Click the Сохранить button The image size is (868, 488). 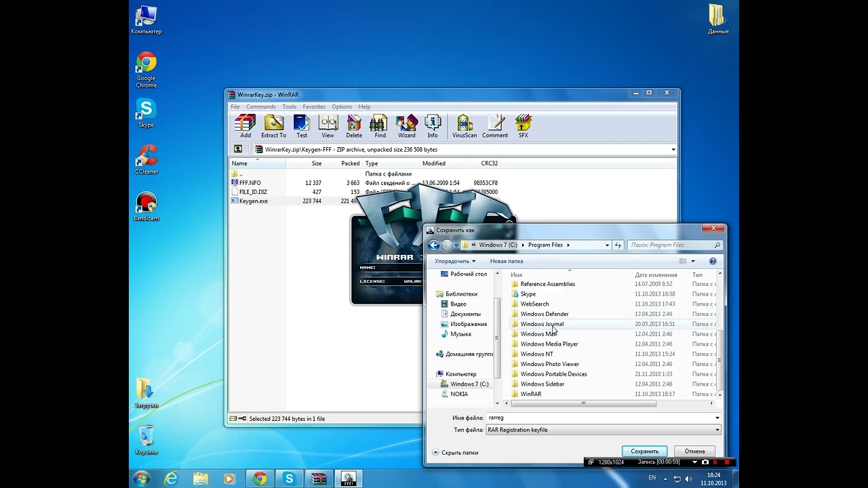644,451
